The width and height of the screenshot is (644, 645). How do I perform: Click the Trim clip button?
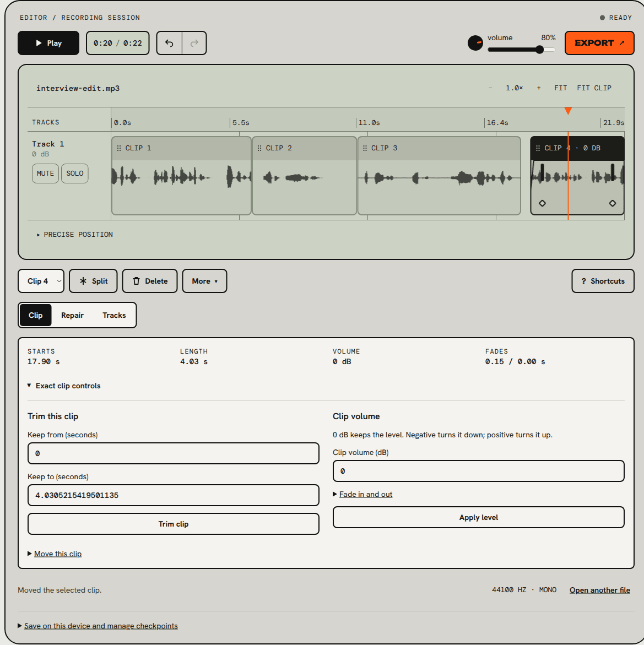pos(173,524)
